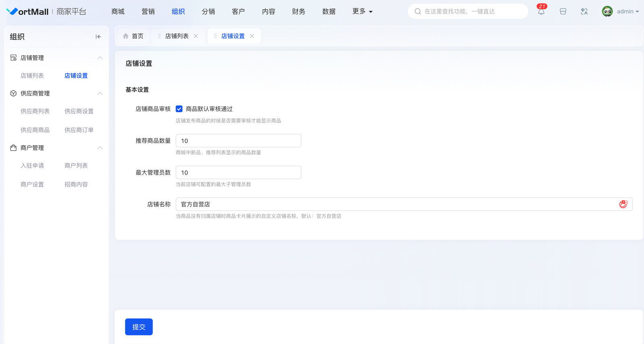Click the red icon inside the 店铺名称 field
The width and height of the screenshot is (644, 344).
[623, 204]
